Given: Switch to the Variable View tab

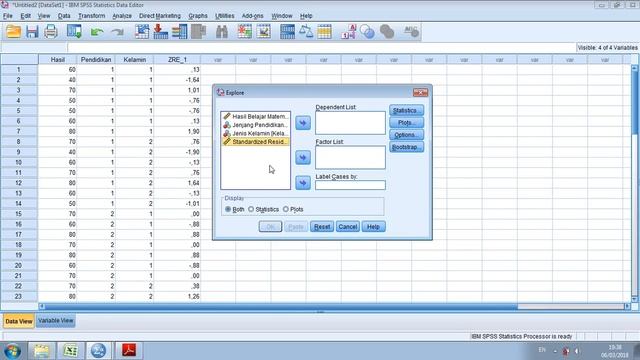Looking at the screenshot, I should point(56,321).
